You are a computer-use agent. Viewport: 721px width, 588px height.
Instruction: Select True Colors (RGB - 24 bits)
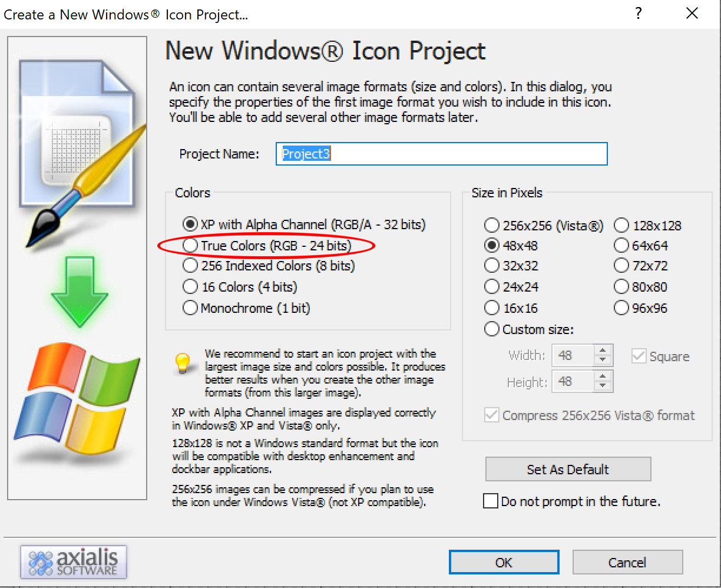190,246
